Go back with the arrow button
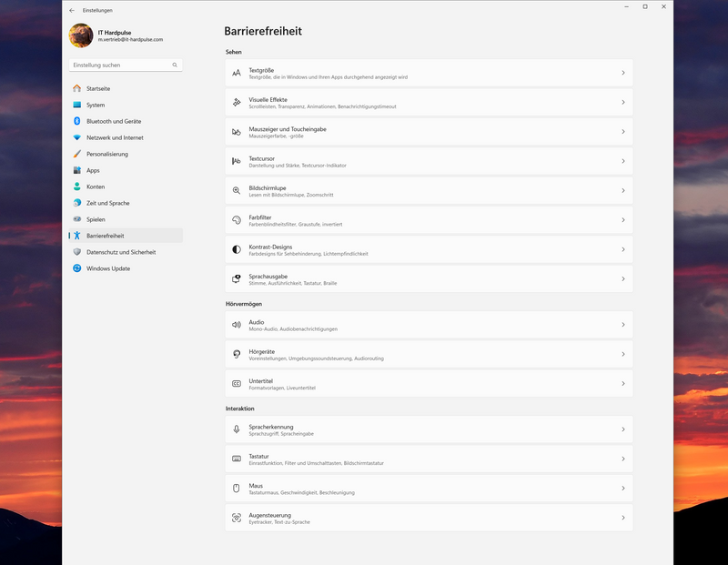 tap(72, 10)
